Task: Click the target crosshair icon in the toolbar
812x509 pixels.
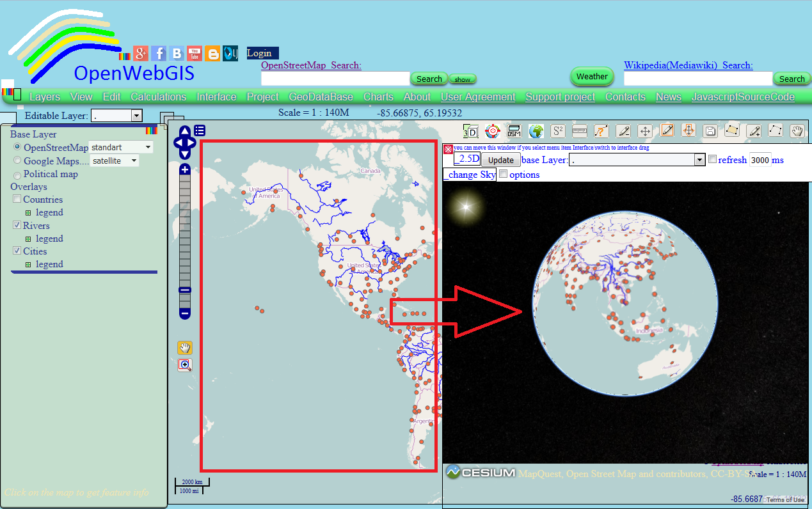Action: (492, 131)
